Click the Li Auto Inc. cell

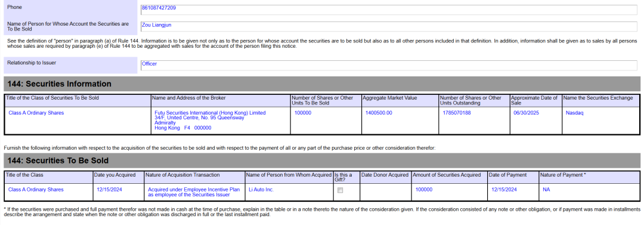click(261, 190)
